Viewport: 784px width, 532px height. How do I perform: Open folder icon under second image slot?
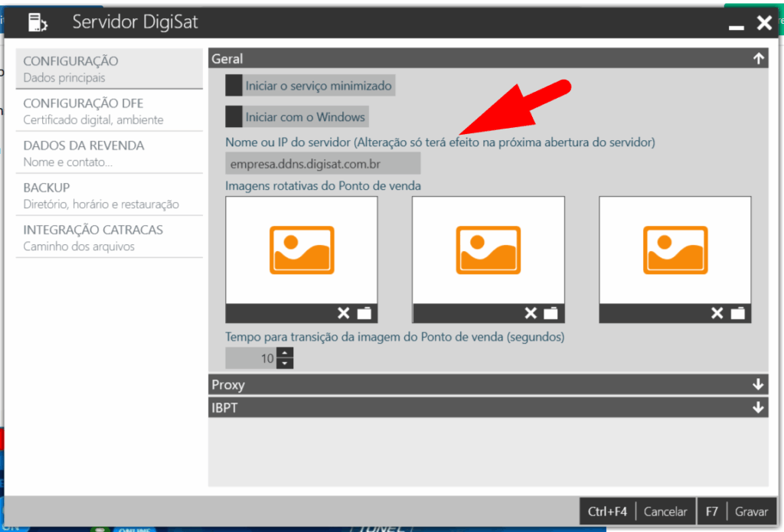point(551,312)
